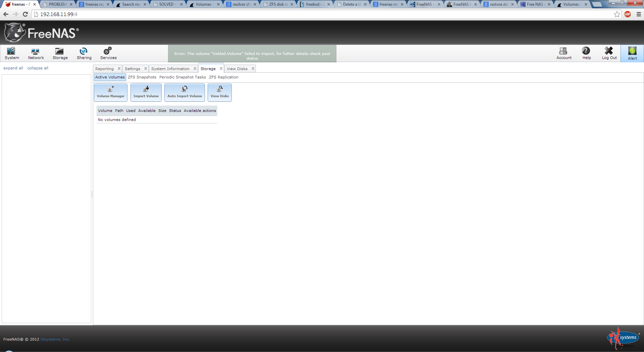
Task: Switch to the System Information tab
Action: 170,69
